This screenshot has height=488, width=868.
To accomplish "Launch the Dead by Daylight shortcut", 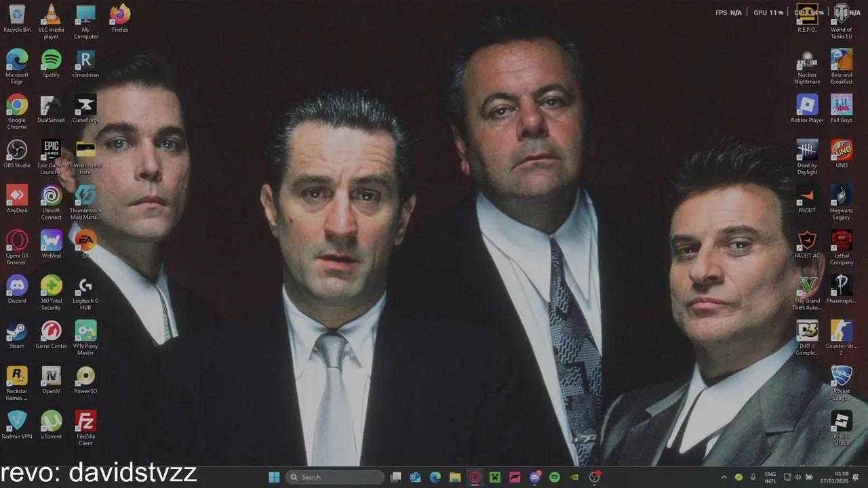I will click(807, 157).
